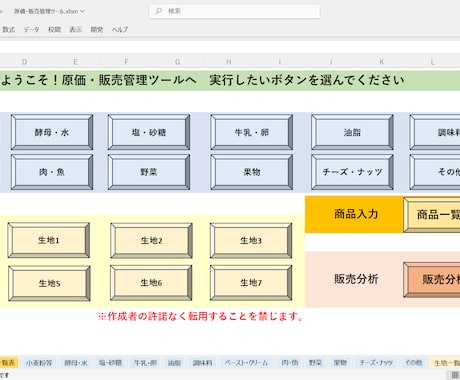Viewport: 460px width, 380px height.
Task: Click the 販売分析 label on the pink panel
Action: point(356,279)
